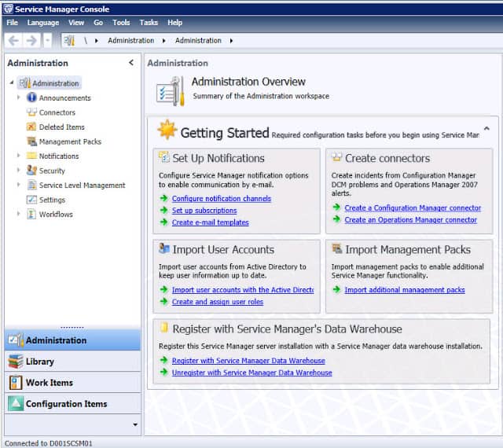Collapse the Getting Started section

[x=486, y=128]
